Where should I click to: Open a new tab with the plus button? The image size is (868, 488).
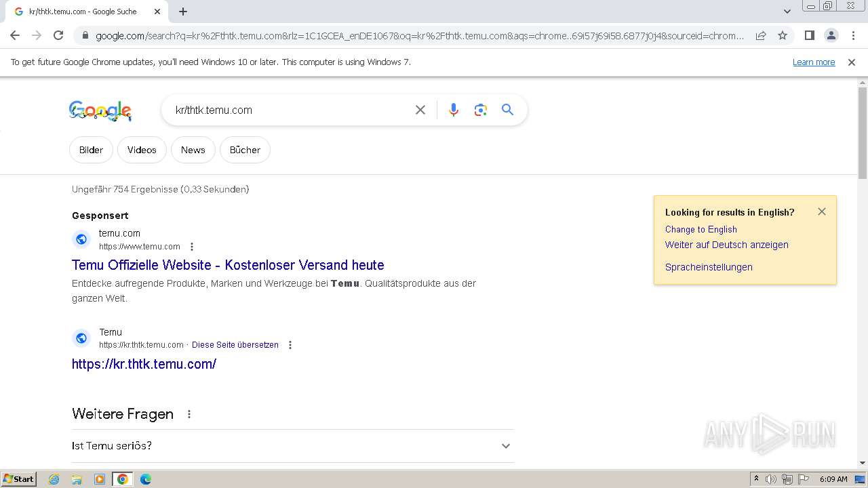click(x=183, y=12)
